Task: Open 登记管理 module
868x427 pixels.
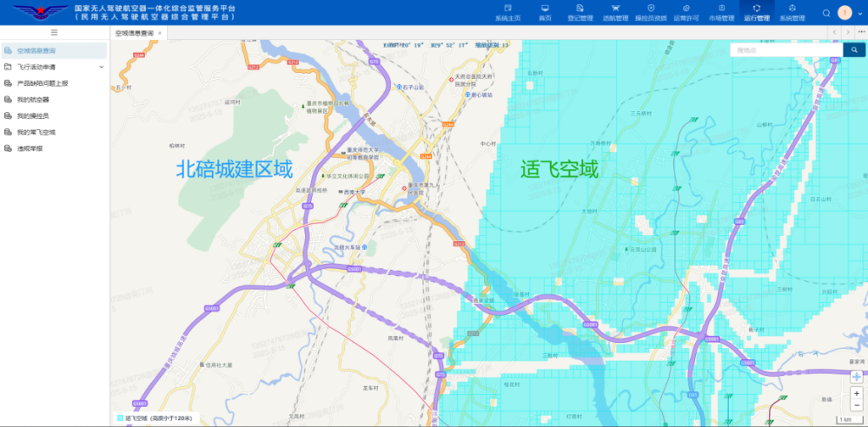Action: (580, 12)
